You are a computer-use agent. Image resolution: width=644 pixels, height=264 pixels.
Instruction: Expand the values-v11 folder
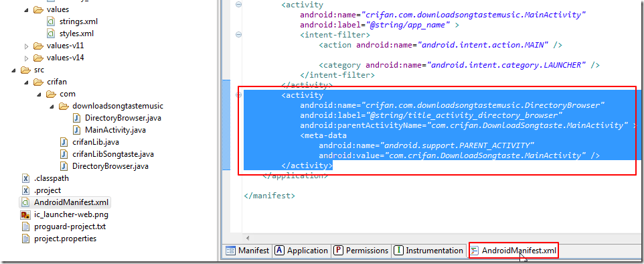point(27,46)
